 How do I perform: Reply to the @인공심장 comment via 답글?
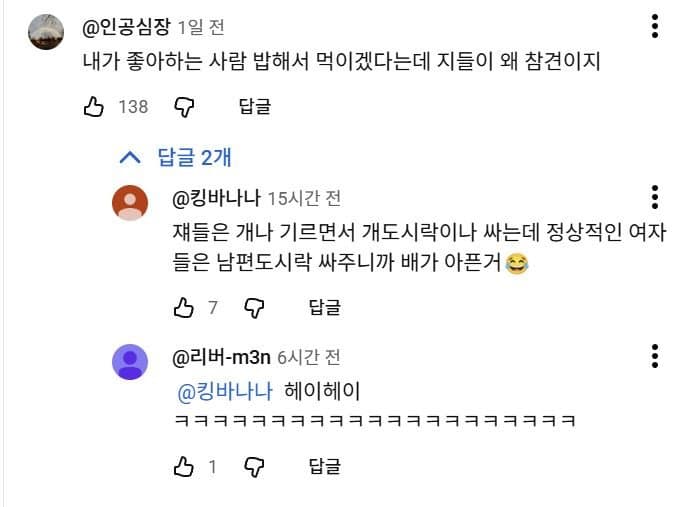pyautogui.click(x=254, y=106)
